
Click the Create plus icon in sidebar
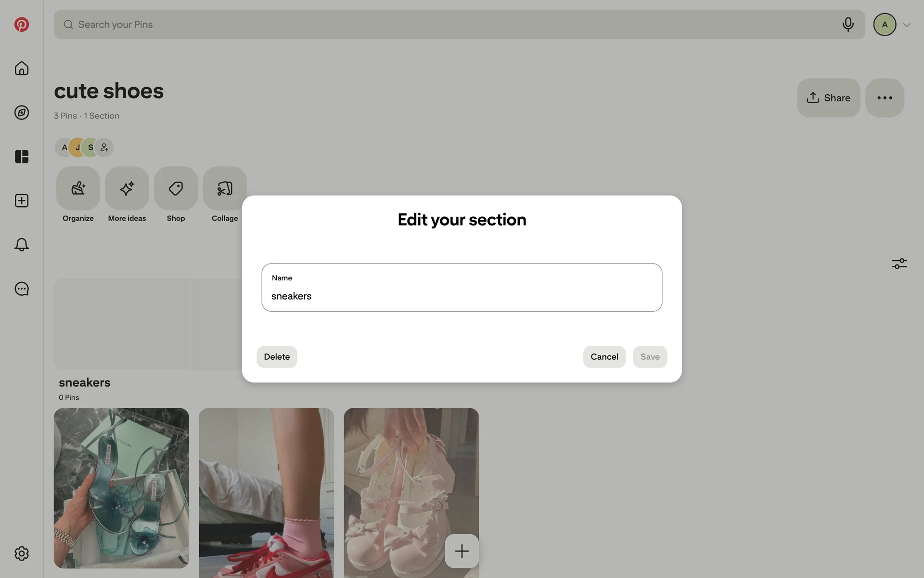pyautogui.click(x=22, y=201)
